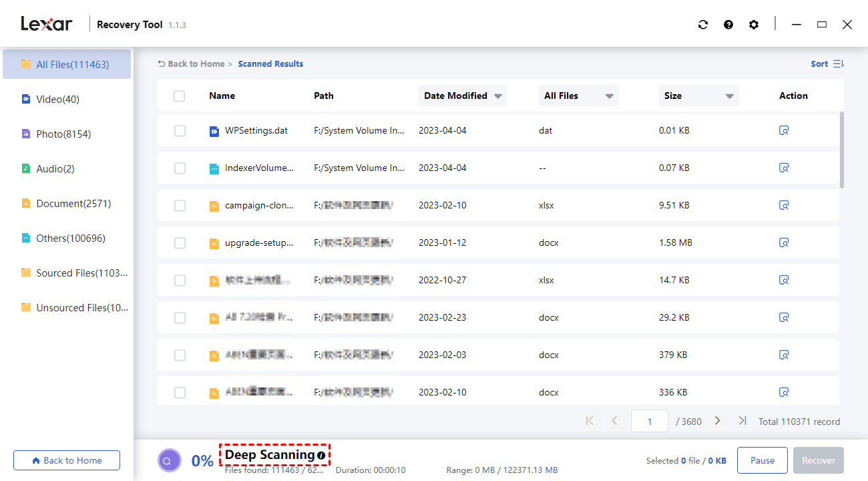Go to the next results page

tap(718, 421)
